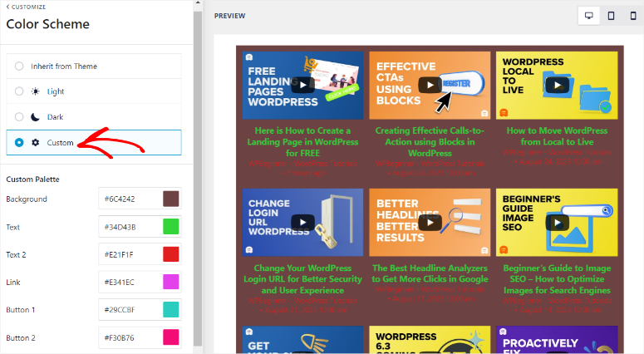This screenshot has height=354, width=644.
Task: Click the sidebar vertical scrollbar thumb
Action: [x=198, y=179]
